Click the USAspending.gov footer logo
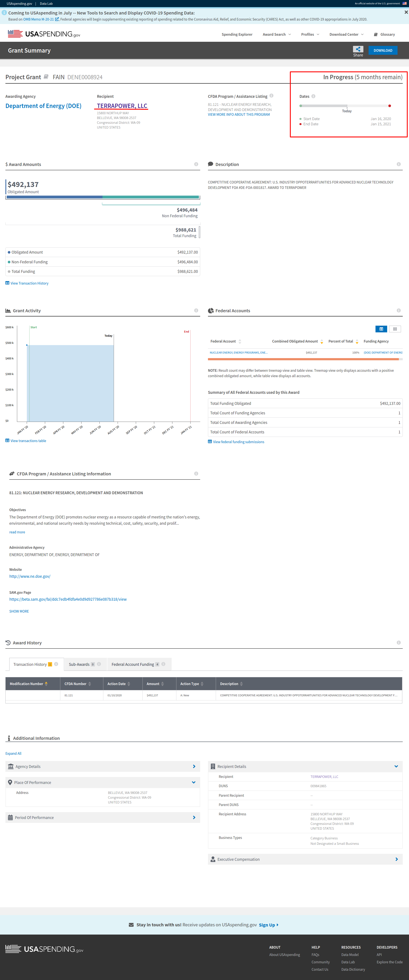409x980 pixels. tap(44, 949)
